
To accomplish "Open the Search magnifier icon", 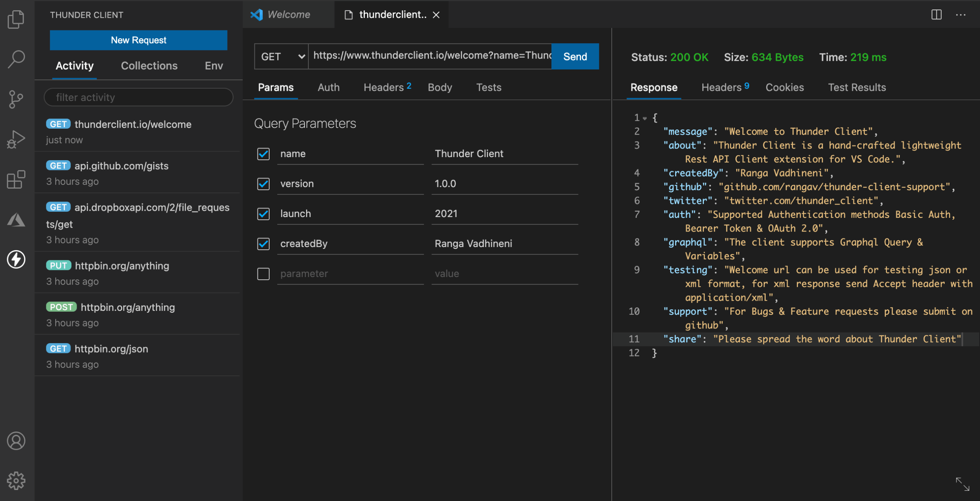I will 16,59.
